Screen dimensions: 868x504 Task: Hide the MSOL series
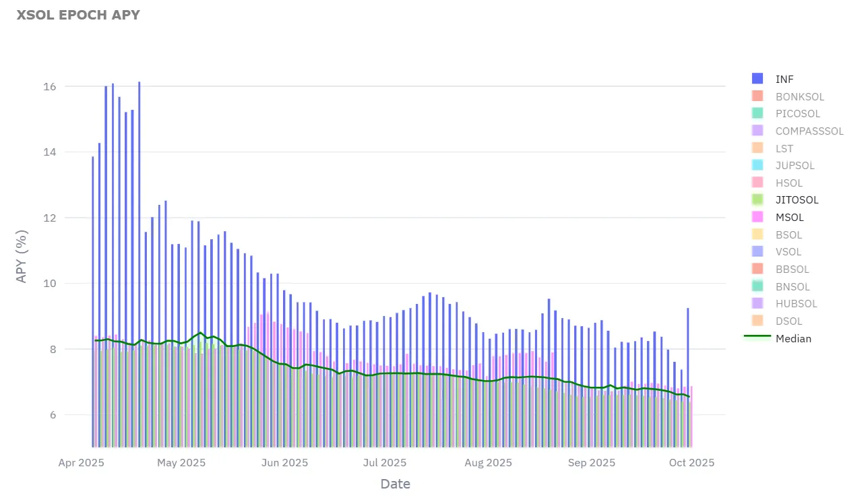[789, 218]
